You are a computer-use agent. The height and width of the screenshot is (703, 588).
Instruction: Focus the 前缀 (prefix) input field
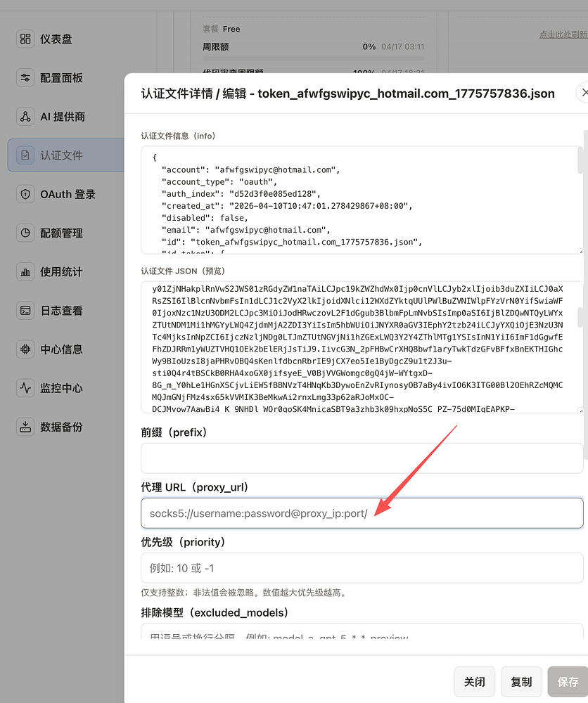tap(362, 458)
